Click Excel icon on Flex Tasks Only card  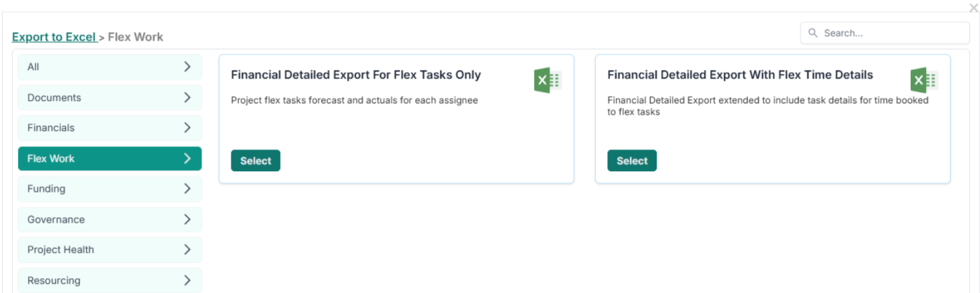pos(547,81)
